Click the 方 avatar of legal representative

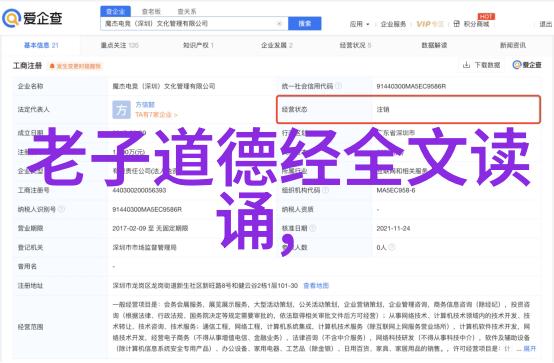(121, 110)
